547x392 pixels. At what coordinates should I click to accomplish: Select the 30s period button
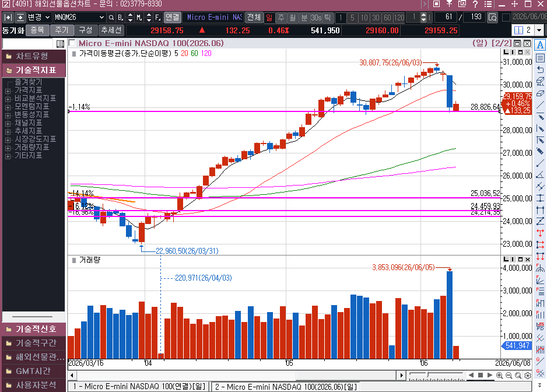click(x=316, y=17)
